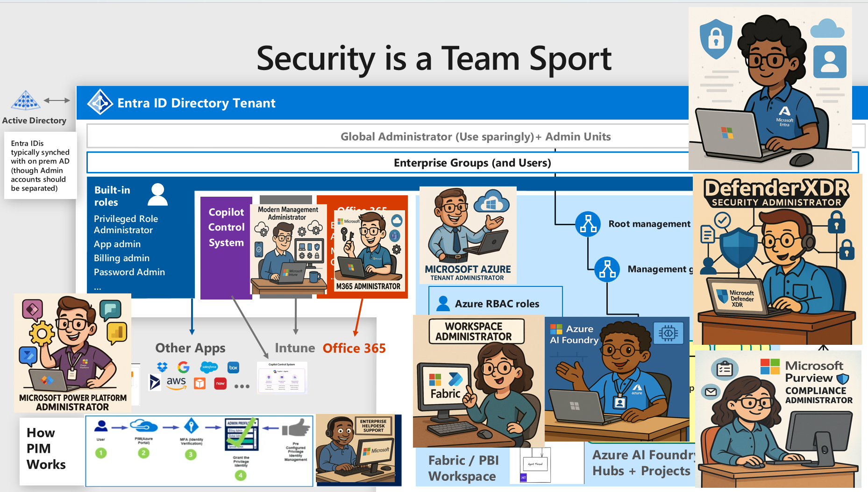Screen dimensions: 868x492
Task: Select the Purview Compliance Administrator illustration
Action: click(778, 420)
